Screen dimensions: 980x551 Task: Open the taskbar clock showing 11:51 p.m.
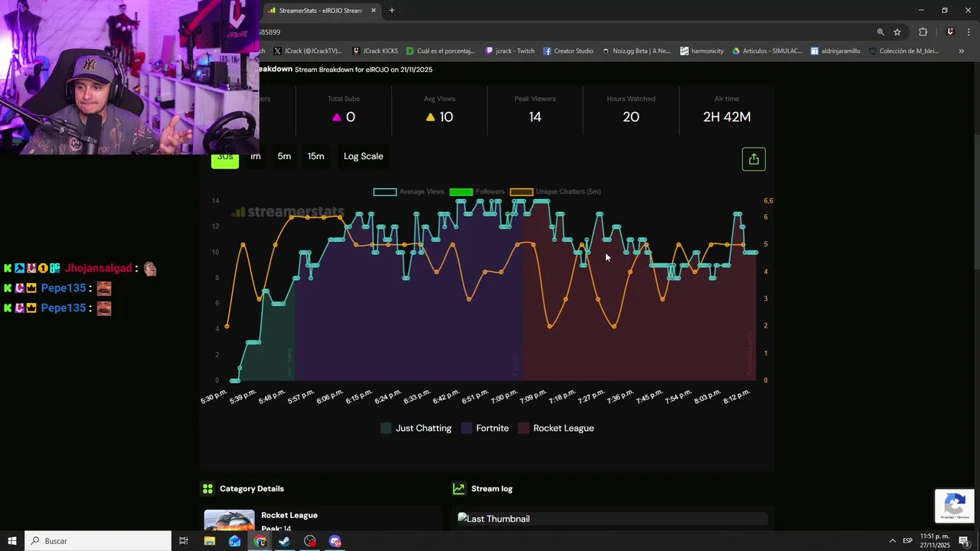coord(935,541)
